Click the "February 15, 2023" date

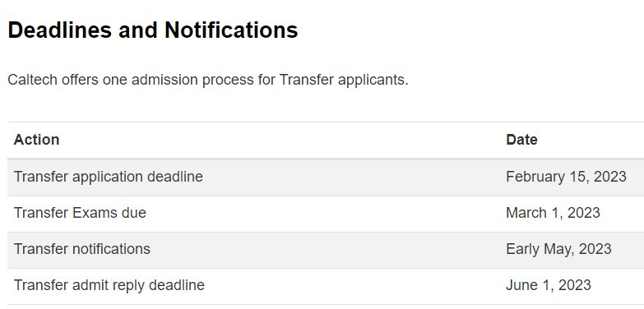(x=566, y=177)
